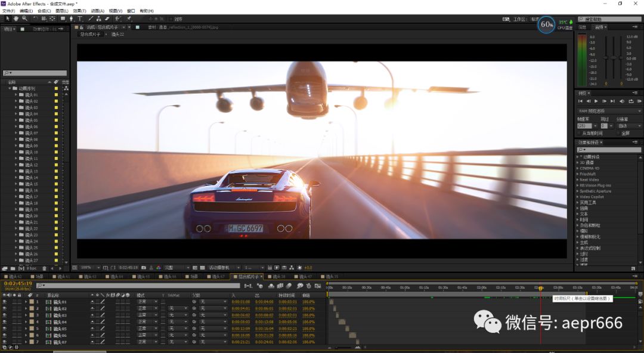Click Synthetic Aperture effects entry
The width and height of the screenshot is (644, 353).
pyautogui.click(x=595, y=191)
